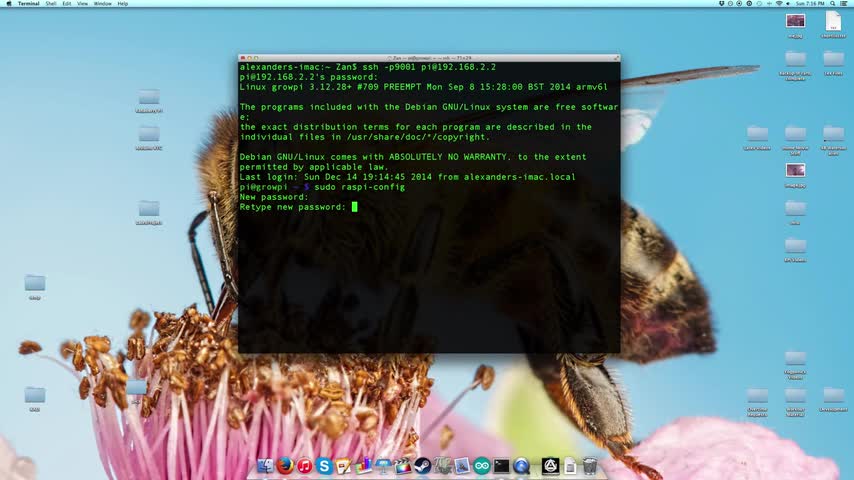Open Preview in the Dock
The image size is (854, 480).
[462, 466]
